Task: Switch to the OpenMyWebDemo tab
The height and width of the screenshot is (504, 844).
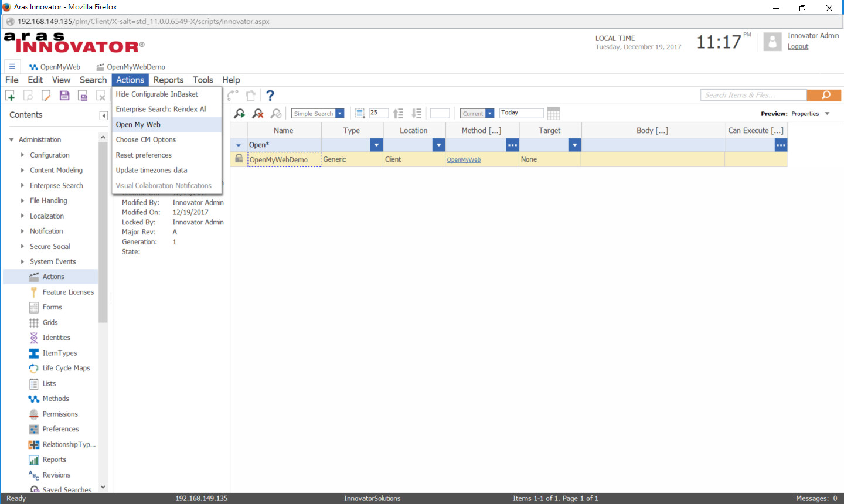Action: click(131, 67)
